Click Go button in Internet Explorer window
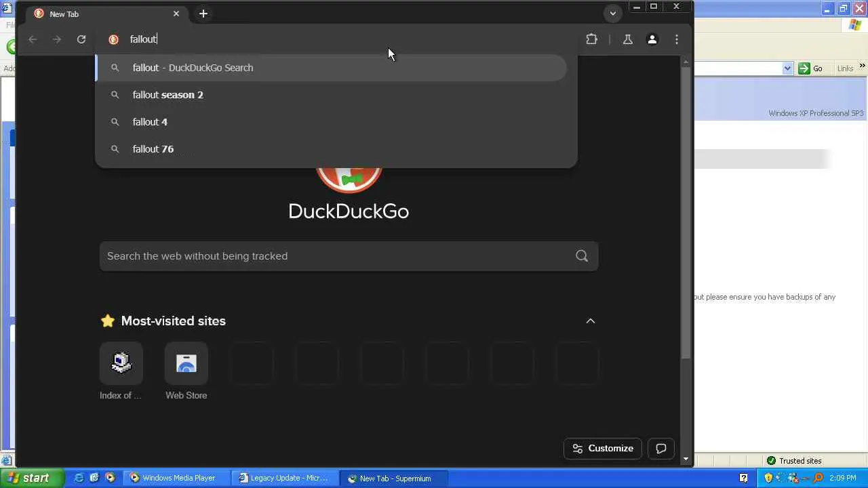Image resolution: width=868 pixels, height=488 pixels. (811, 68)
